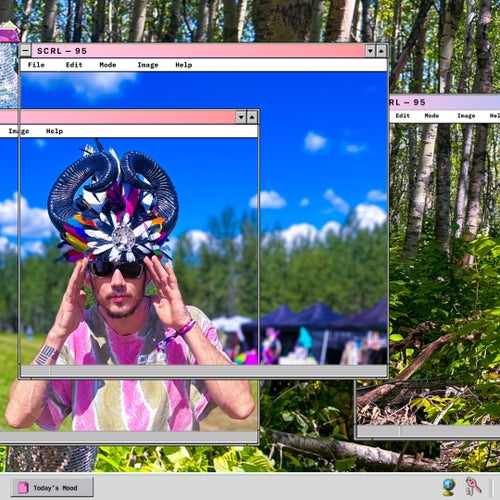Click down arrow on the front pink window title bar
Image resolution: width=500 pixels, height=500 pixels.
[241, 117]
